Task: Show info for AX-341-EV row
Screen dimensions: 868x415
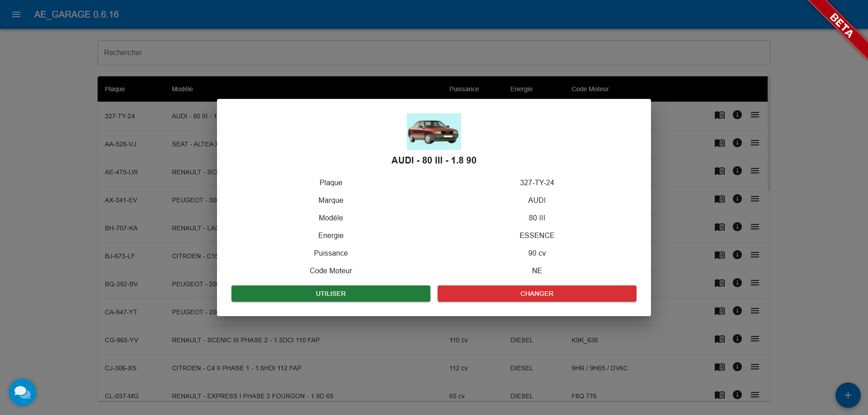Action: [737, 199]
